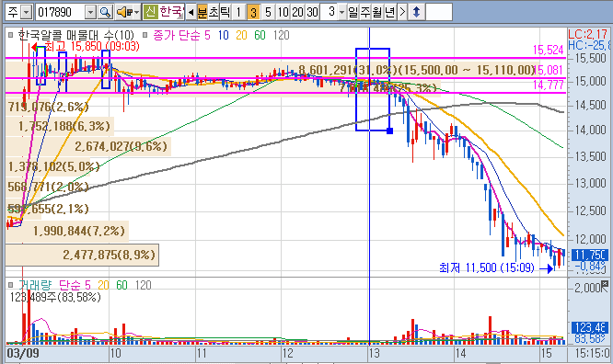Toggle the 거래량 legend square

point(10,285)
